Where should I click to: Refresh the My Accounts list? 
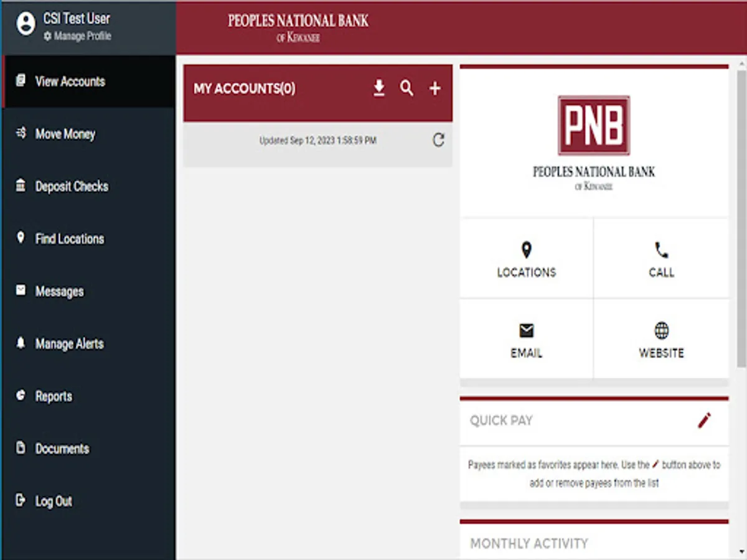(438, 140)
